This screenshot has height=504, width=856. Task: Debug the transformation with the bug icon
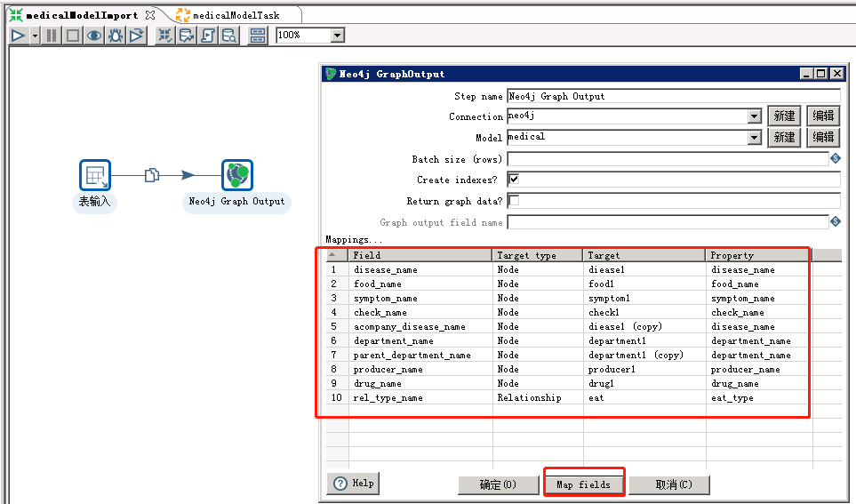click(x=116, y=36)
